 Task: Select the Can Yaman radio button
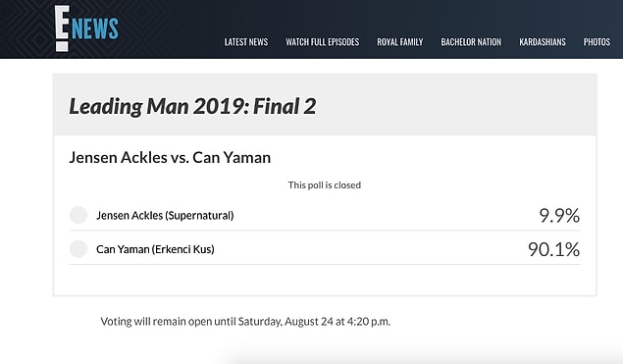point(78,249)
